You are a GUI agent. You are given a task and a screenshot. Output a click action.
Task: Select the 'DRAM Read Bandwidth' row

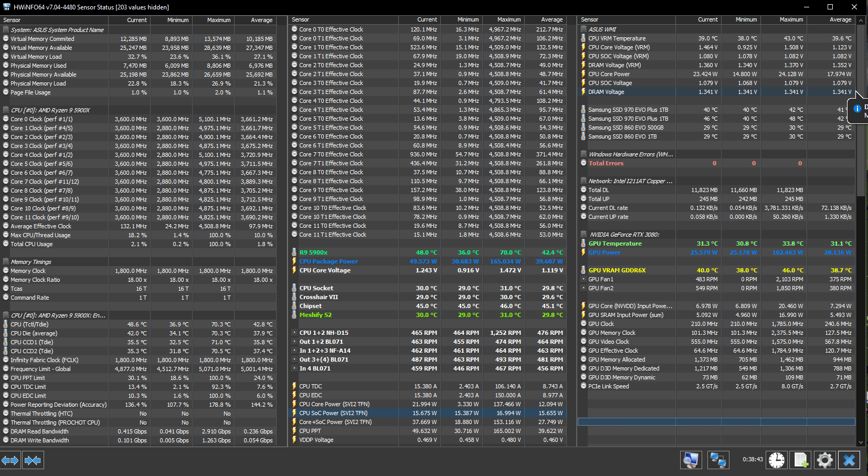click(139, 431)
